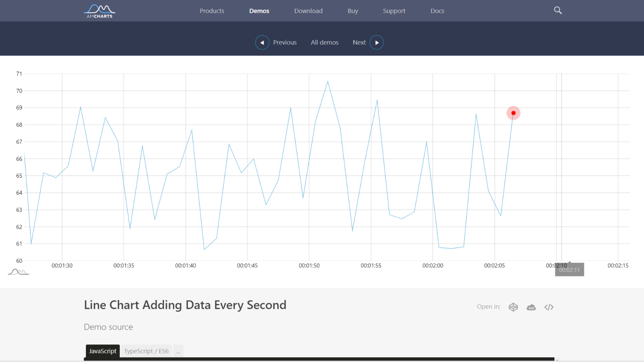This screenshot has width=644, height=362.
Task: Open the Demos menu item
Action: click(259, 11)
